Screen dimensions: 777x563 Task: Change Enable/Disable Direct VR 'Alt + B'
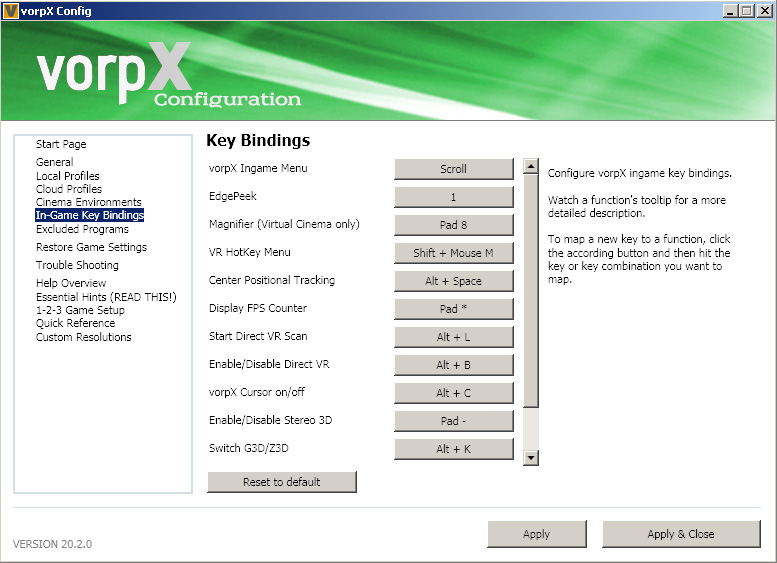pyautogui.click(x=454, y=365)
